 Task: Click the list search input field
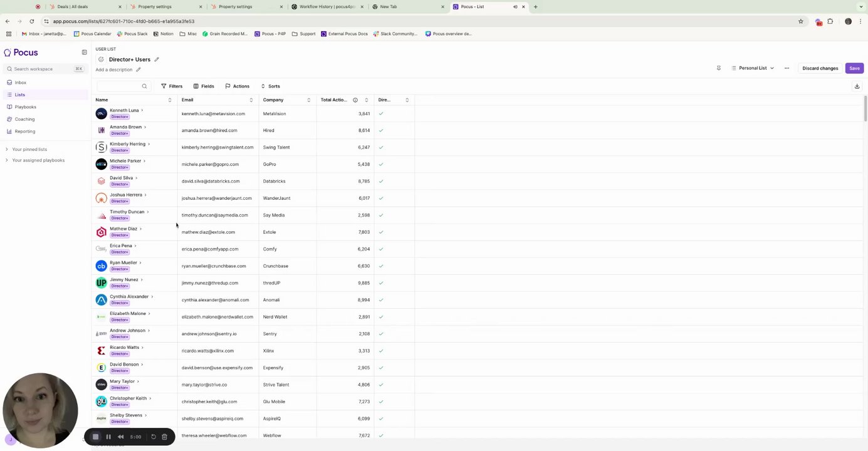click(x=122, y=86)
